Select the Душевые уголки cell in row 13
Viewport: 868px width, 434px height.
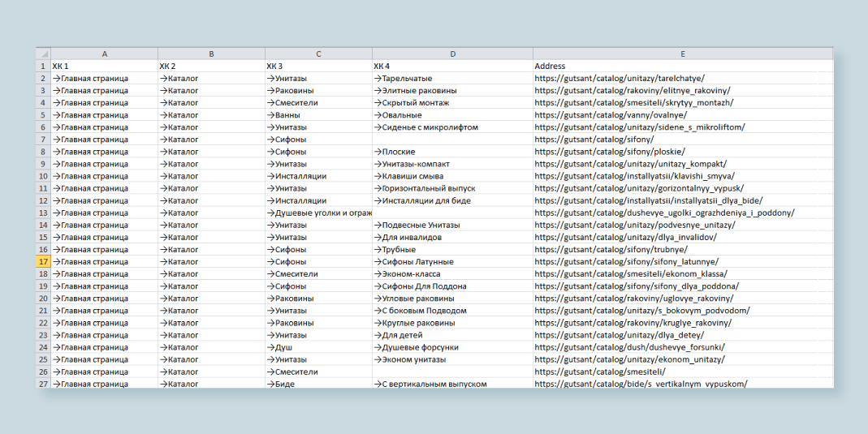point(318,213)
